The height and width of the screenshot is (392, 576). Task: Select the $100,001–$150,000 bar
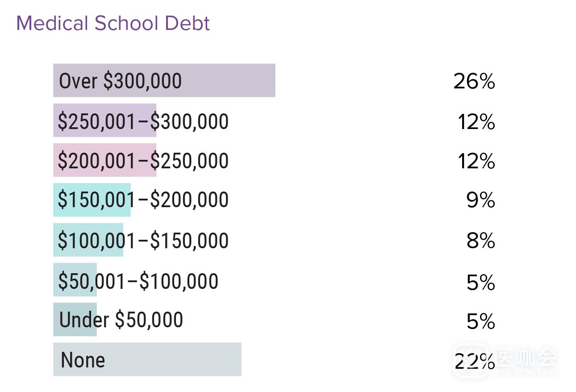point(88,240)
